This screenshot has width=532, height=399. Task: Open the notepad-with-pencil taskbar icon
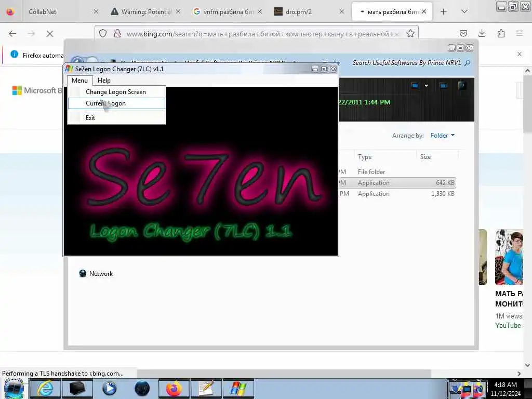point(206,389)
